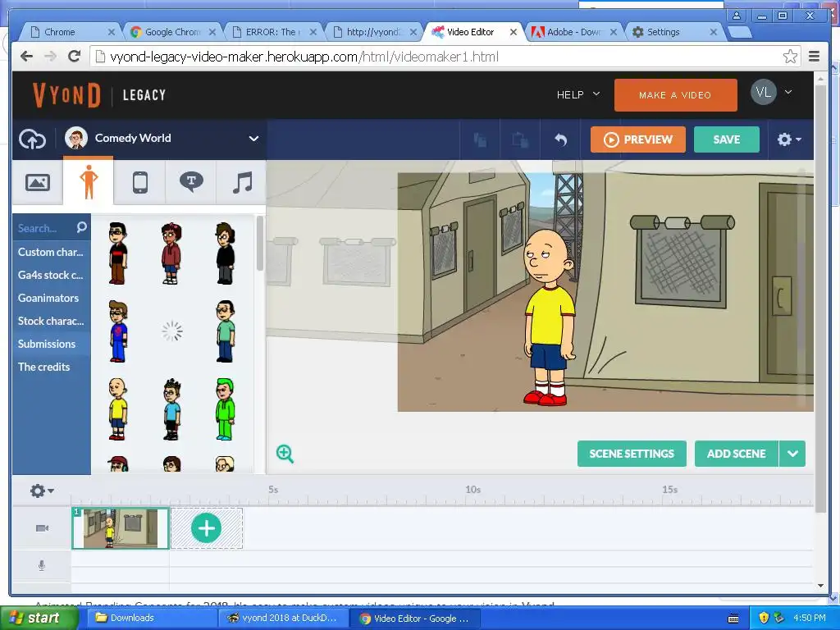This screenshot has width=840, height=630.
Task: Select the Ga4s stock c... category
Action: [52, 275]
